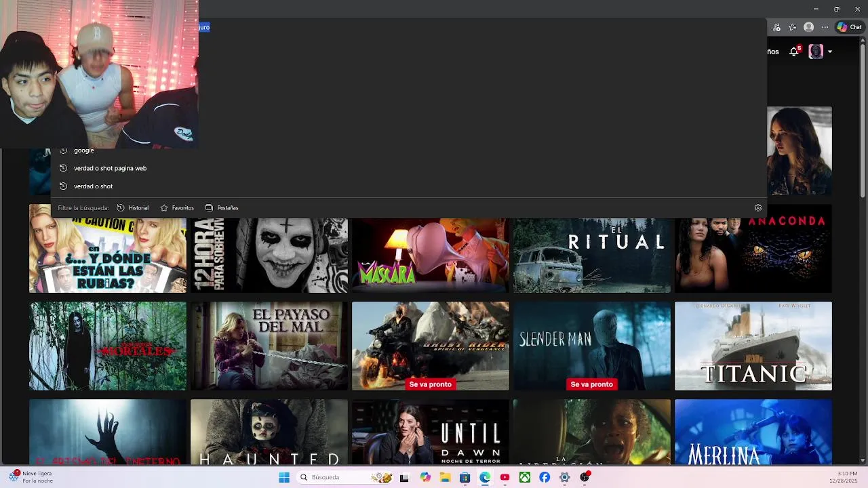Open 'Mortales' forest movie thumbnail

coord(108,346)
